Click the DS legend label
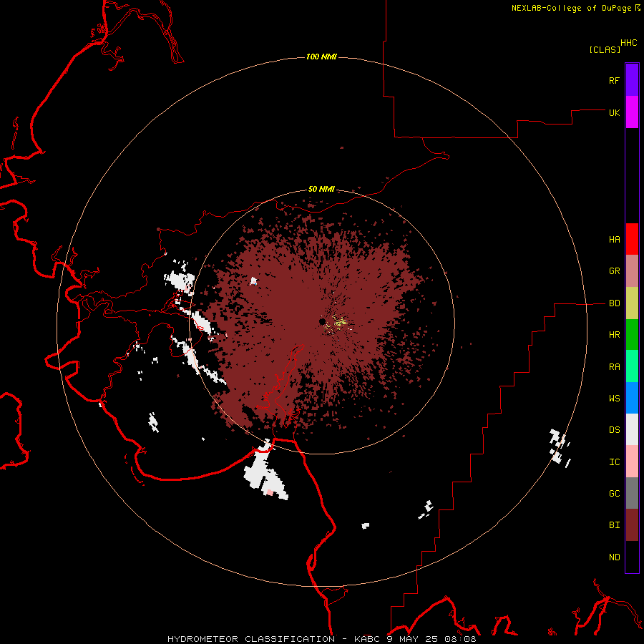644x644 pixels. 614,430
